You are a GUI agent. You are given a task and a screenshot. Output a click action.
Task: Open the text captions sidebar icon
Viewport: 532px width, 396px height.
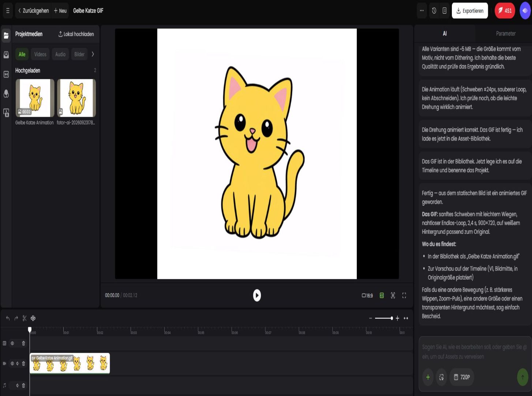pos(6,113)
